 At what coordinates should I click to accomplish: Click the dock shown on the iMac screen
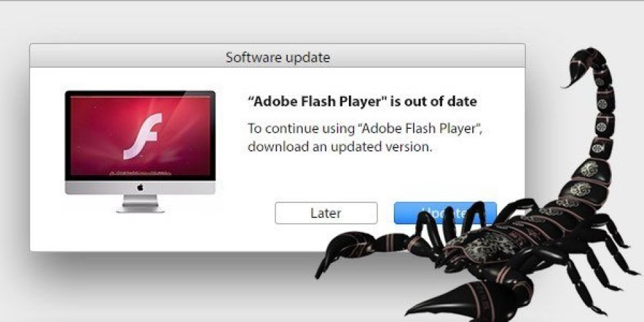pos(140,173)
